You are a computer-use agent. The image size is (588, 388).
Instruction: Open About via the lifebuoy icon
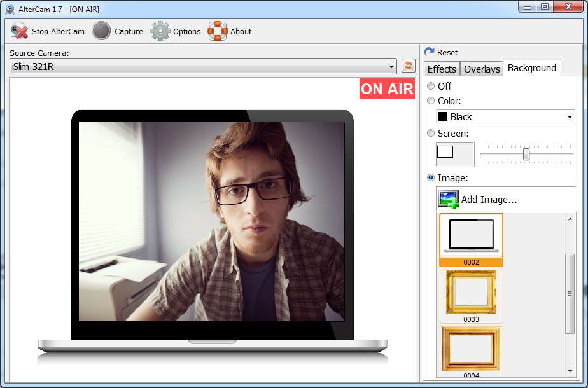(218, 31)
